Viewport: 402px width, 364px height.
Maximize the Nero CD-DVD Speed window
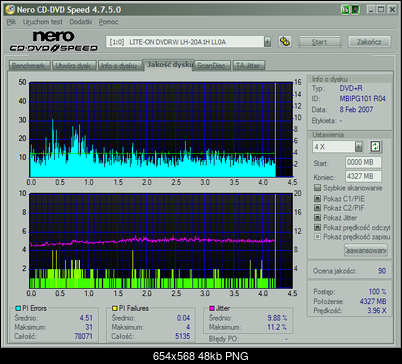pos(381,10)
